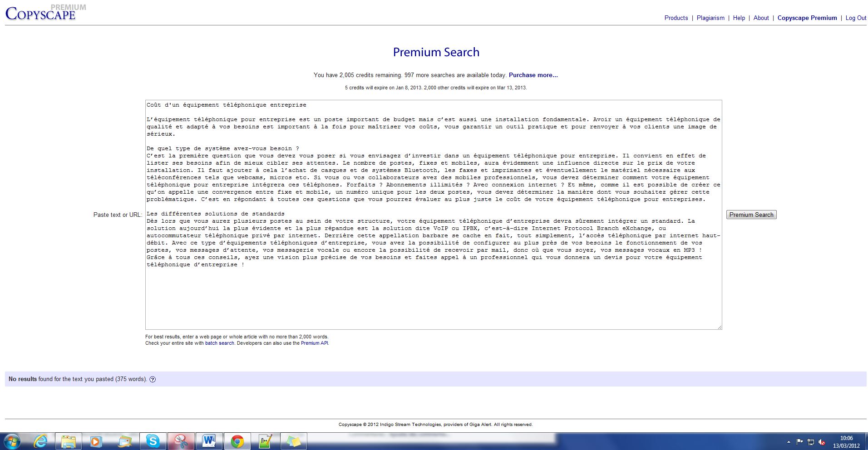Open the Windows Start menu
Screen dimensions: 868x450
click(12, 441)
